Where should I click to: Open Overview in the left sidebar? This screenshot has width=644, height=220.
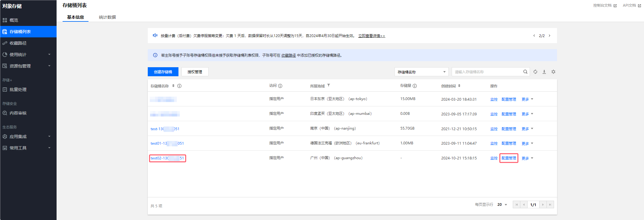14,20
